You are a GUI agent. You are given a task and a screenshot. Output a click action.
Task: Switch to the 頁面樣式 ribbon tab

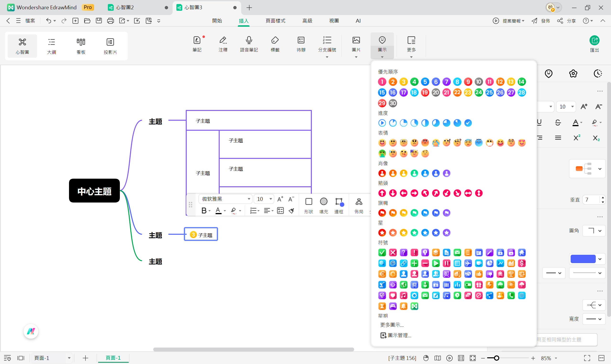[275, 21]
